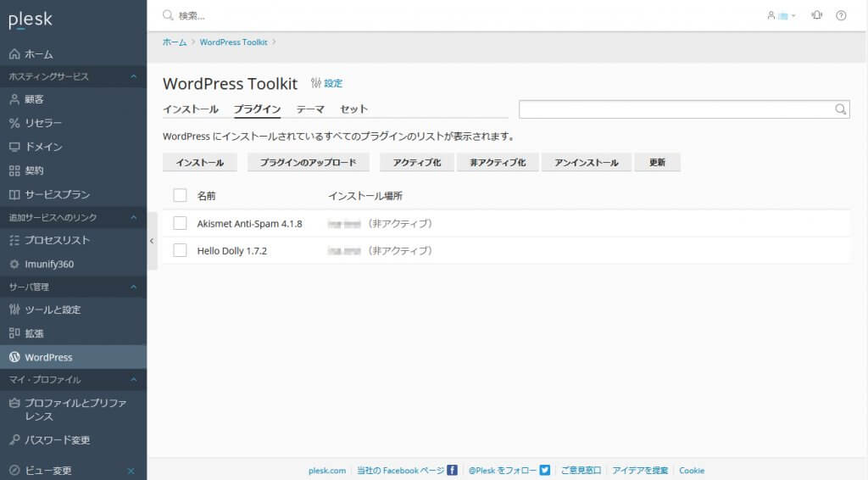This screenshot has width=868, height=480.
Task: Collapse the サーバ管理 section
Action: (x=133, y=287)
